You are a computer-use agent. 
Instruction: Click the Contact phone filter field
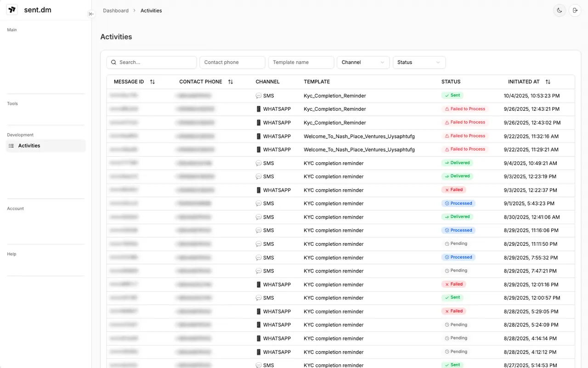point(232,62)
